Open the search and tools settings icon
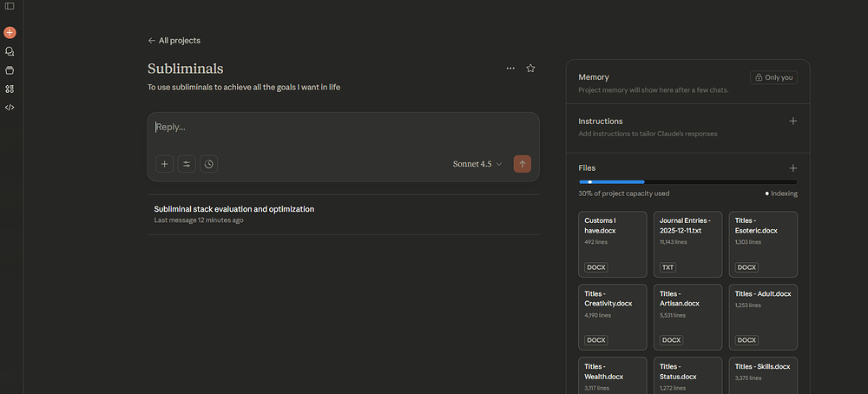The height and width of the screenshot is (394, 868). 187,164
